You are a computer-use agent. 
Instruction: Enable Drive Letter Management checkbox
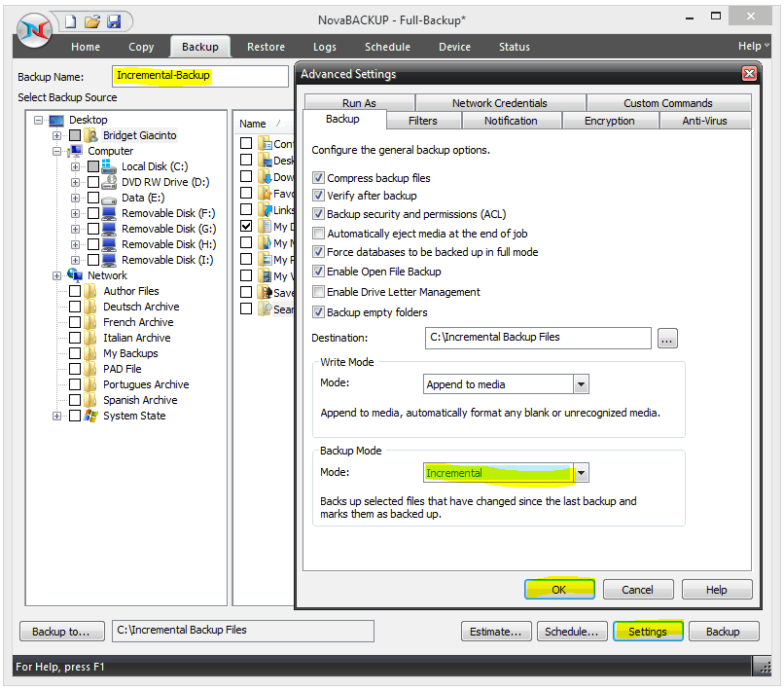[319, 292]
